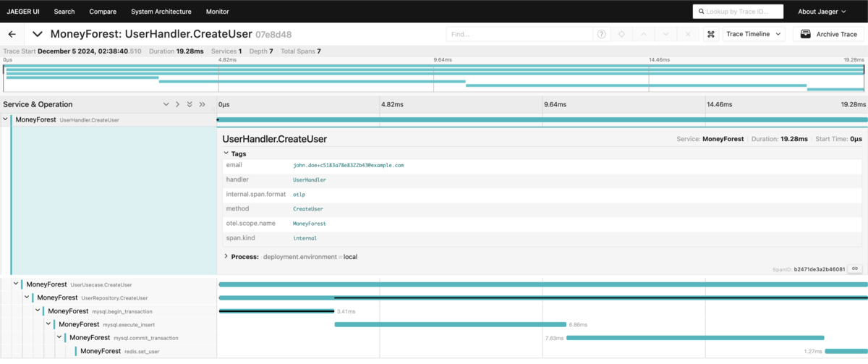Click the UserUsecase.CreateUser timeline bar

pos(542,284)
